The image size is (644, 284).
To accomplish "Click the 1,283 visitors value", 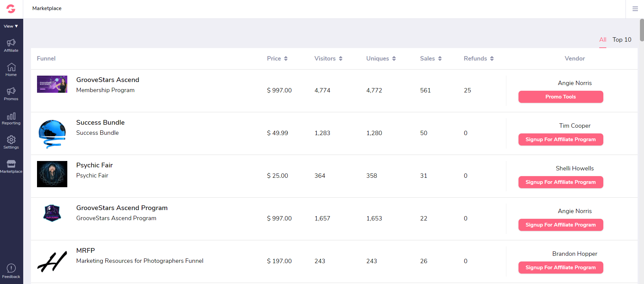I will click(x=322, y=133).
